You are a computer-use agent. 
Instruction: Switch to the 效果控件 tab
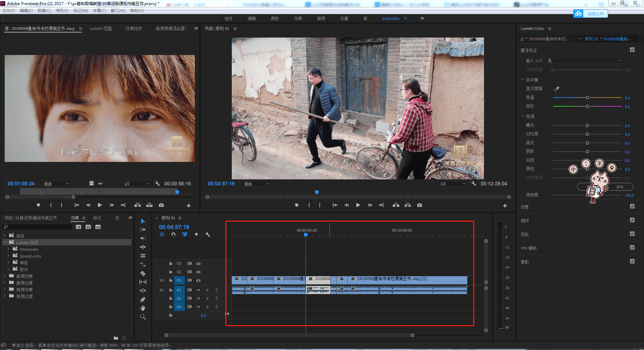pyautogui.click(x=133, y=28)
